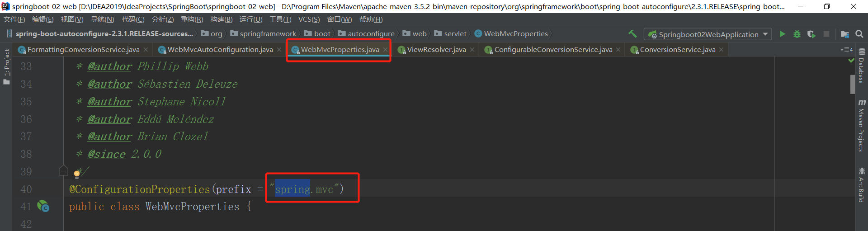Close the ViewResolver.java tab
Viewport: 868px width, 231px height.
tap(472, 50)
